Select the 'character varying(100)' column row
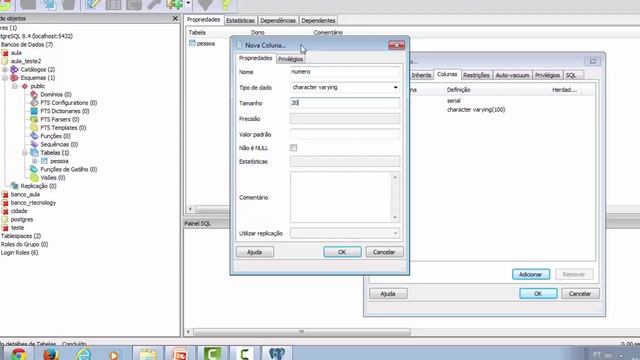Screen dimensions: 640x360 (476, 109)
